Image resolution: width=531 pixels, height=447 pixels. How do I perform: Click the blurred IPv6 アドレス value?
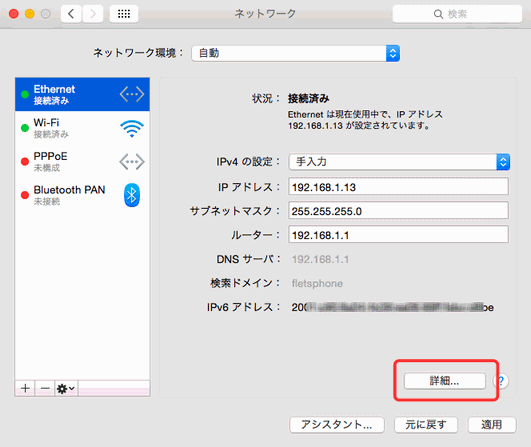[392, 307]
